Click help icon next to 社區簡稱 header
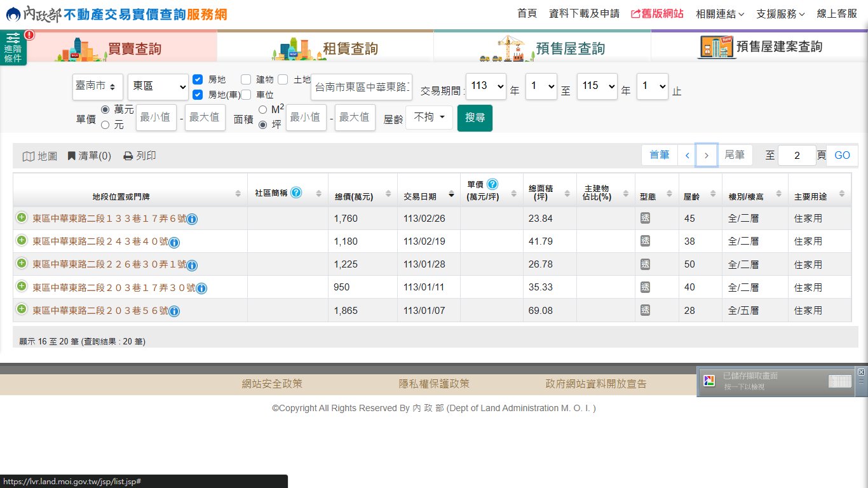868x488 pixels. point(296,193)
